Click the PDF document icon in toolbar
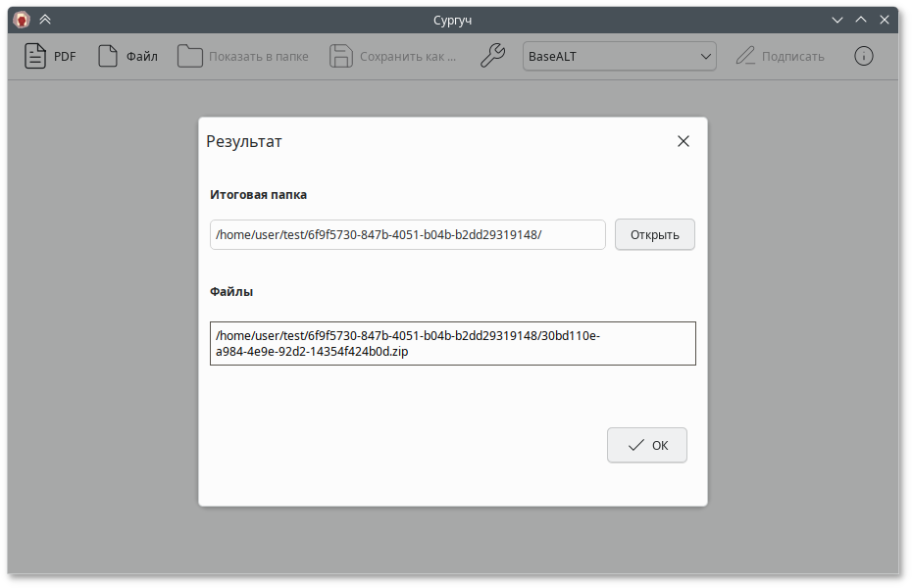The height and width of the screenshot is (588, 912). point(35,57)
